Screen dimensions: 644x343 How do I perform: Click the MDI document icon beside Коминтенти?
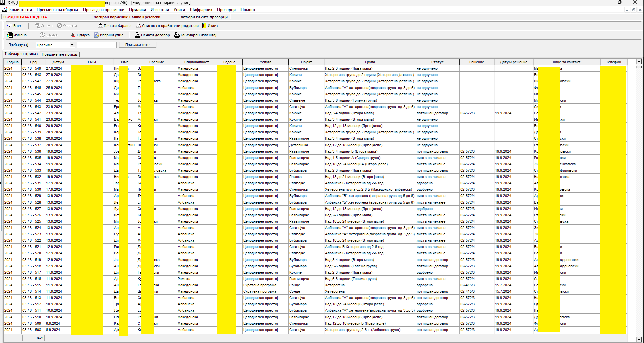pyautogui.click(x=4, y=10)
